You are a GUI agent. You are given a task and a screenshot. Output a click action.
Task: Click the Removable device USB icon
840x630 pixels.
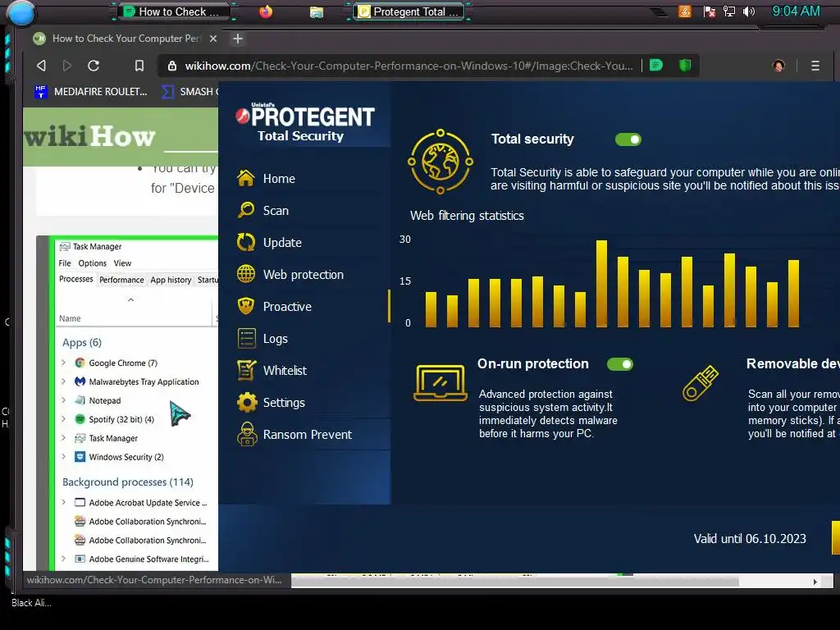pyautogui.click(x=701, y=383)
